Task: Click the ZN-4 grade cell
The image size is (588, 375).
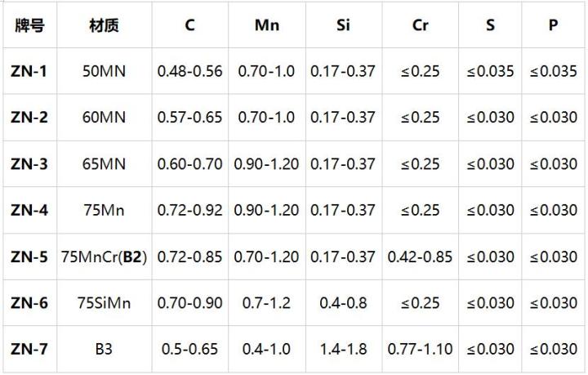Action: click(29, 210)
